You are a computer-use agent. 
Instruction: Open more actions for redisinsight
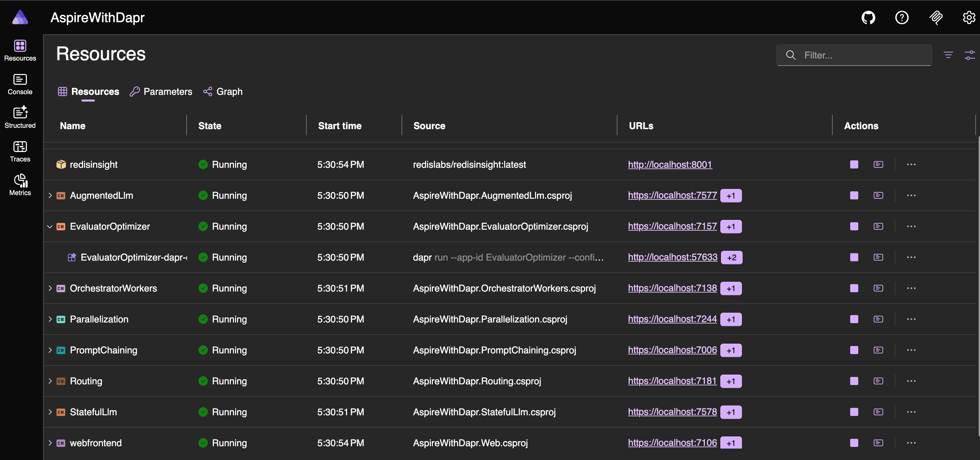coord(911,164)
